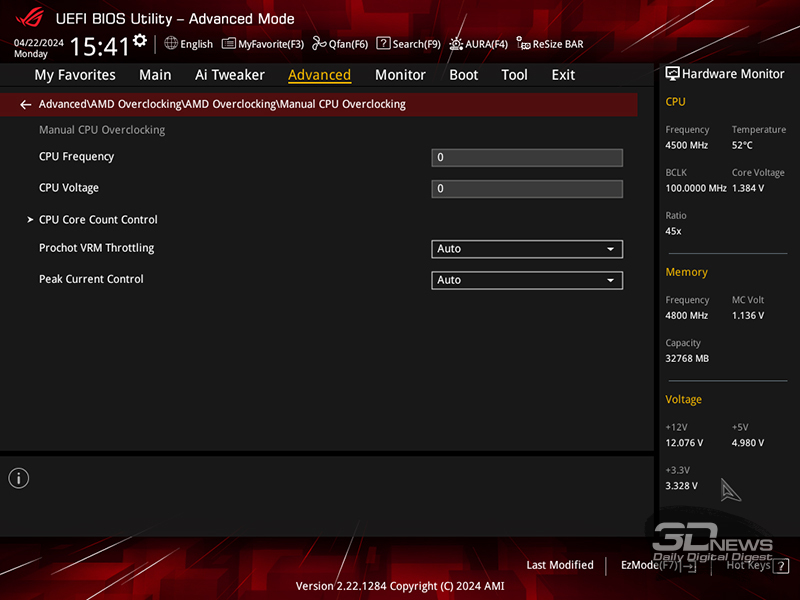
Task: Click English language label
Action: (196, 44)
